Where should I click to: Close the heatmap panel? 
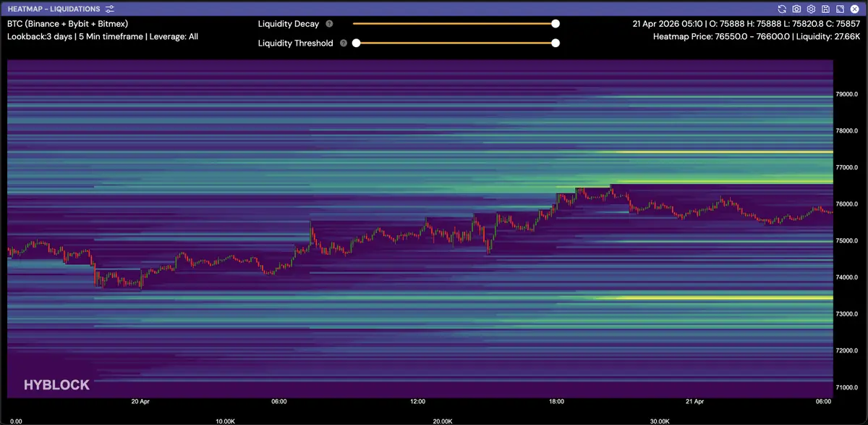(x=854, y=9)
